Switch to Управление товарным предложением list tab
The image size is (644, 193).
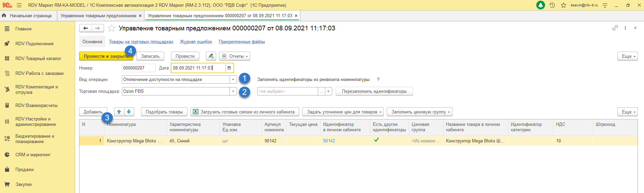click(x=98, y=16)
